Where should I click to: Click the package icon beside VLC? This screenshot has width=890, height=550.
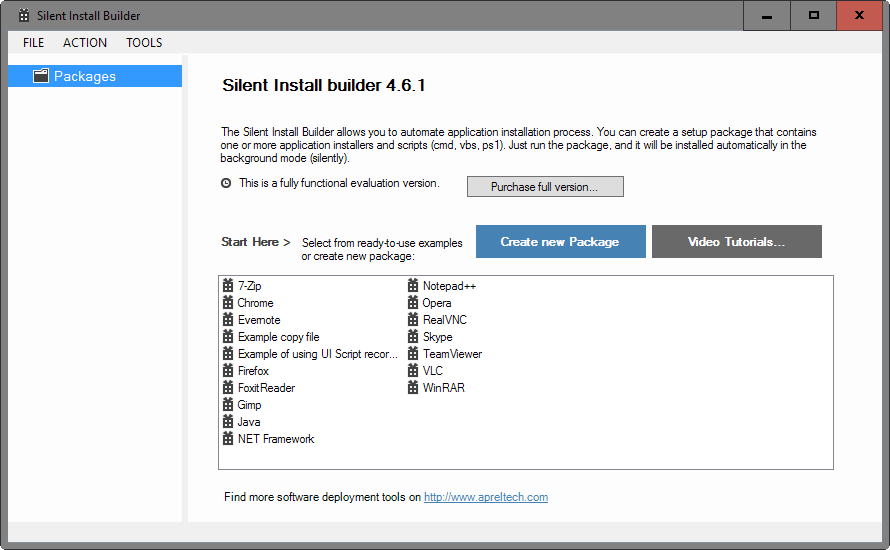413,371
